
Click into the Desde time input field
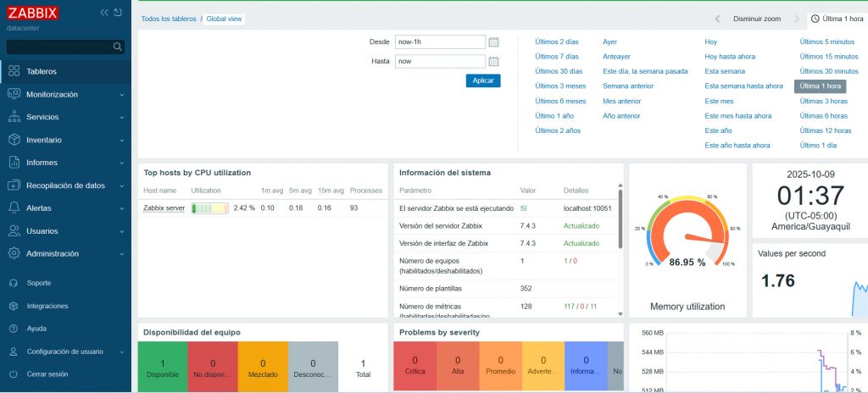pyautogui.click(x=438, y=42)
